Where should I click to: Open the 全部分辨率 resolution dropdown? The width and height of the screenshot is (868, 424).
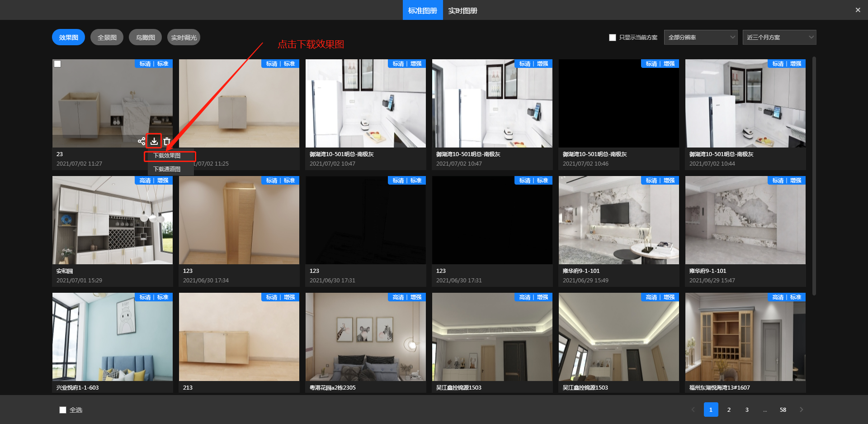coord(700,38)
